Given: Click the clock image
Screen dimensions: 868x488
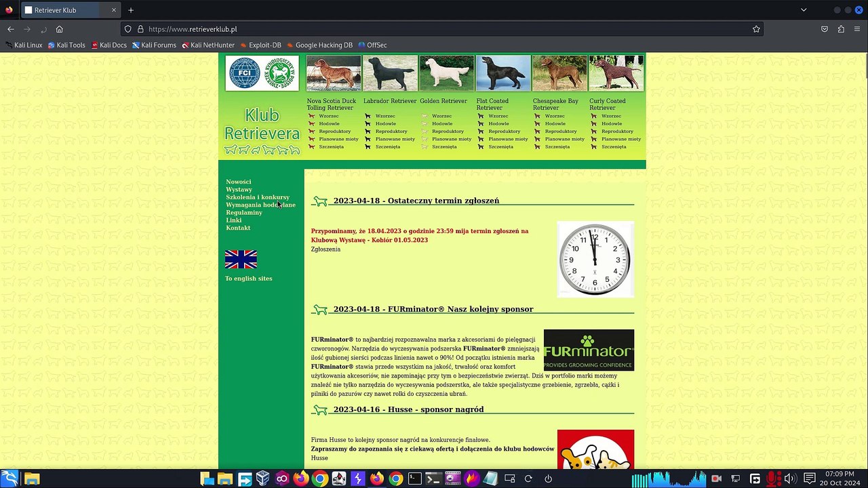Looking at the screenshot, I should [595, 259].
